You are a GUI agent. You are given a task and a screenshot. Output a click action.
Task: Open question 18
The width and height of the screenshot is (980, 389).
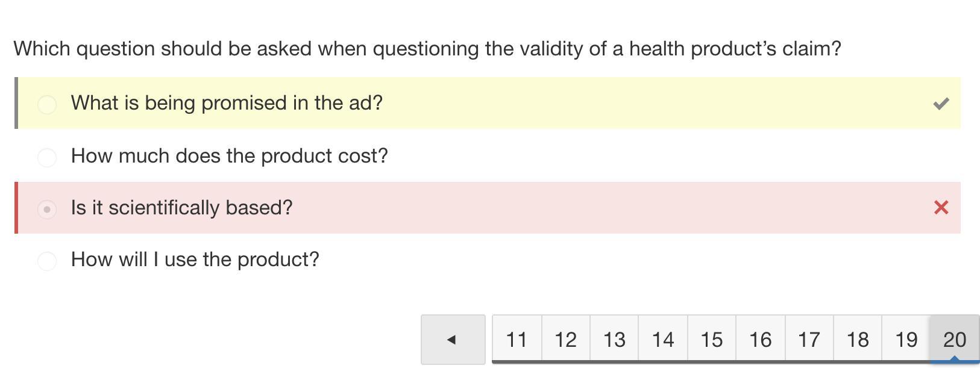(x=858, y=340)
